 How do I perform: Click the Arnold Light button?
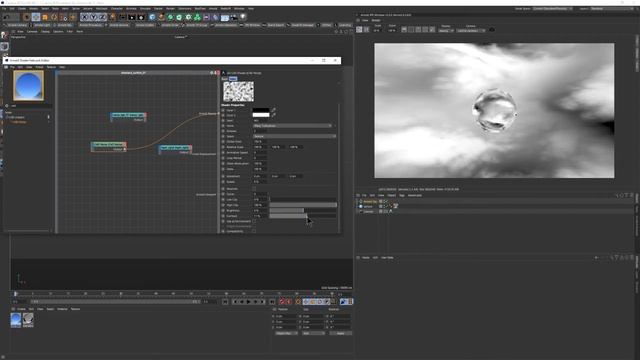tap(42, 25)
